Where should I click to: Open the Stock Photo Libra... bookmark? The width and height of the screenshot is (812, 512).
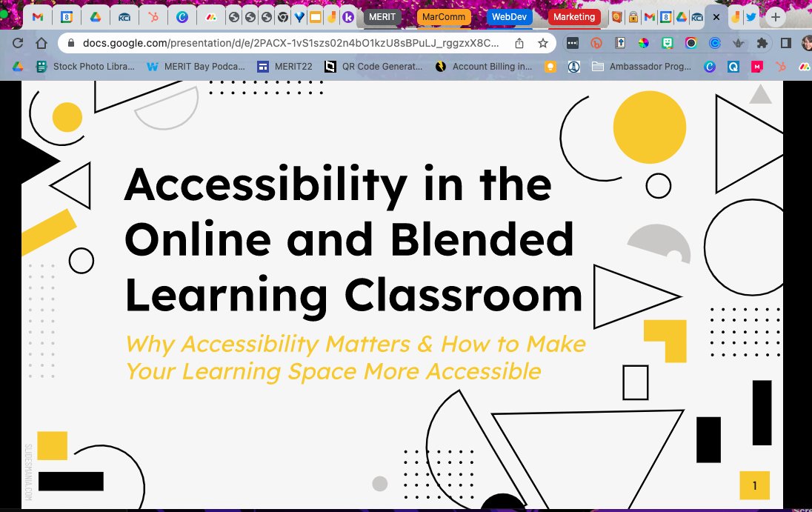[85, 66]
